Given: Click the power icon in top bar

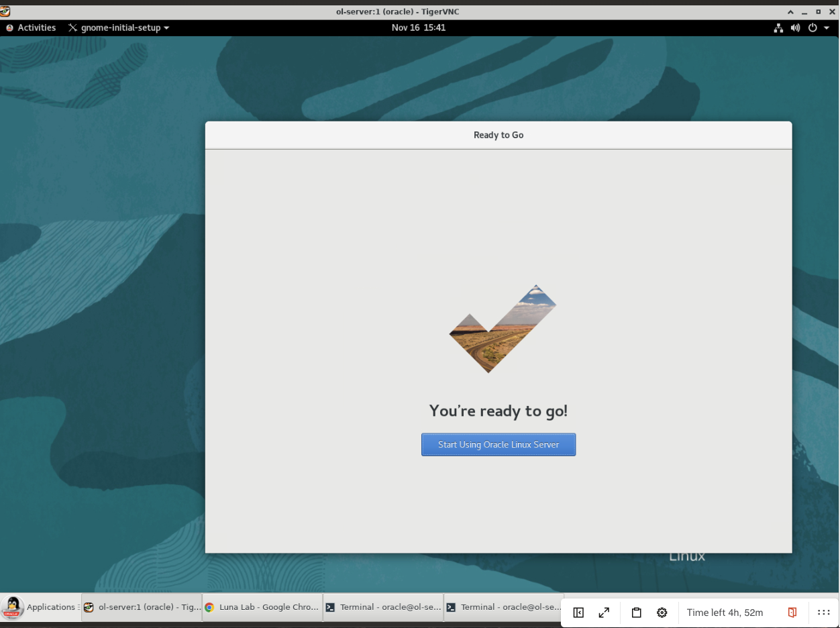Looking at the screenshot, I should click(x=812, y=28).
